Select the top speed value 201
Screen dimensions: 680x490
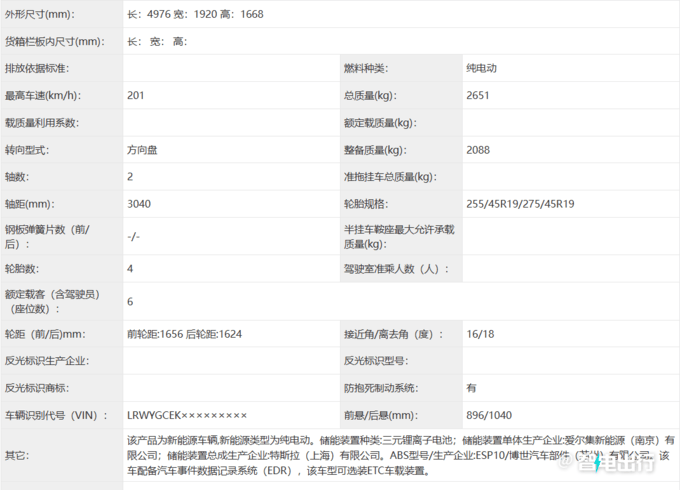pos(137,96)
